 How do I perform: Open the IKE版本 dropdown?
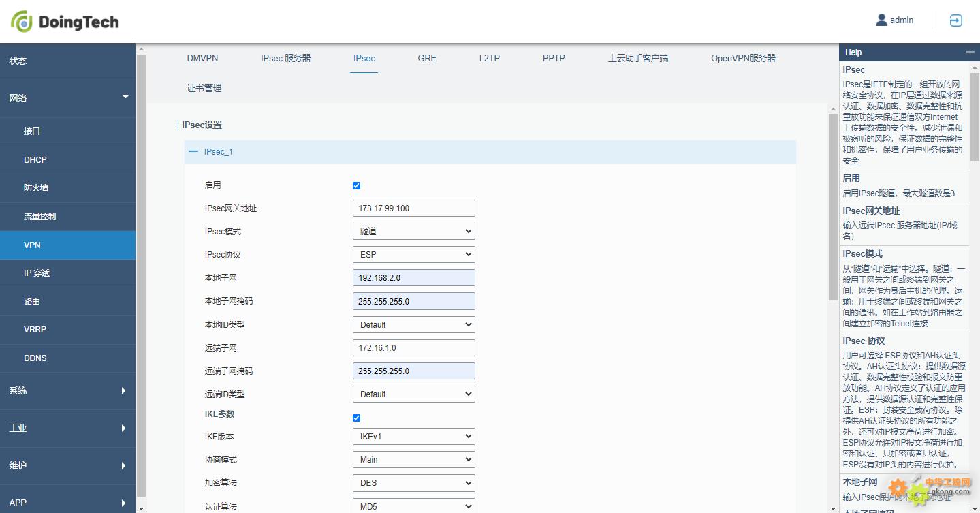click(414, 437)
